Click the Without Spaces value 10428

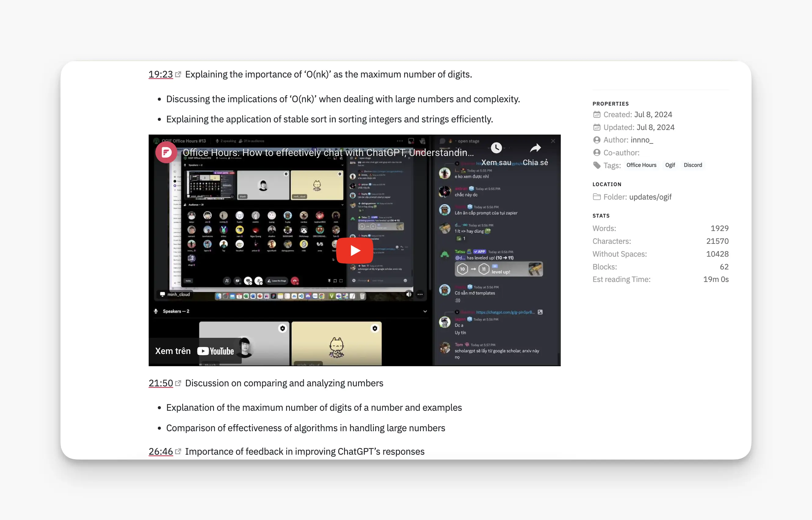tap(717, 254)
